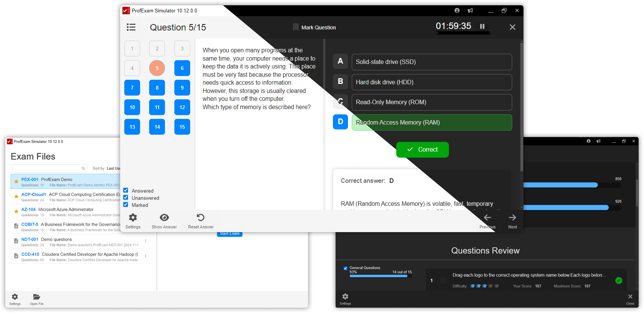The image size is (644, 313).
Task: Select the ACP-Cloud1 exam file
Action: coord(66,197)
